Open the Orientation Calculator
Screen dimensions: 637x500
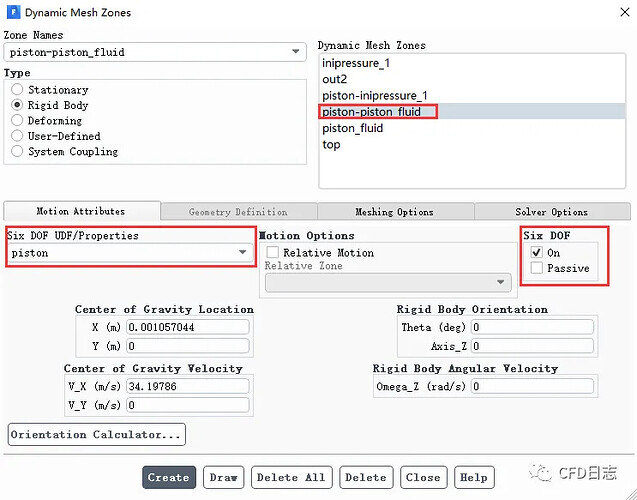pos(97,435)
